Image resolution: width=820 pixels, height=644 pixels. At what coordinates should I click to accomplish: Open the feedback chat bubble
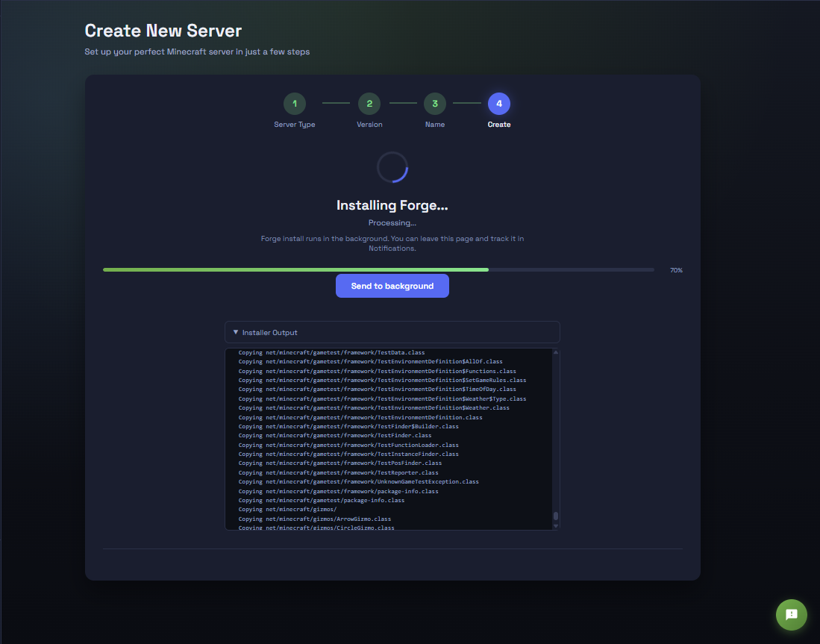coord(791,615)
